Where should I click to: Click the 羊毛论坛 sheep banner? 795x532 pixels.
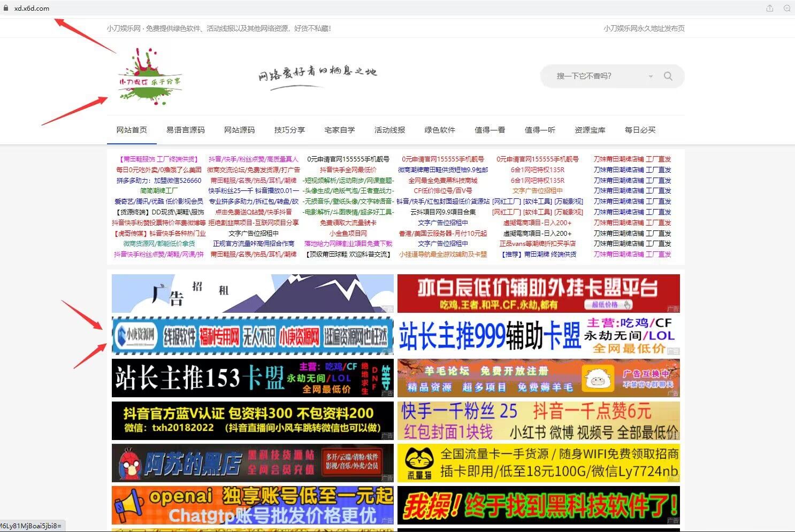point(538,378)
